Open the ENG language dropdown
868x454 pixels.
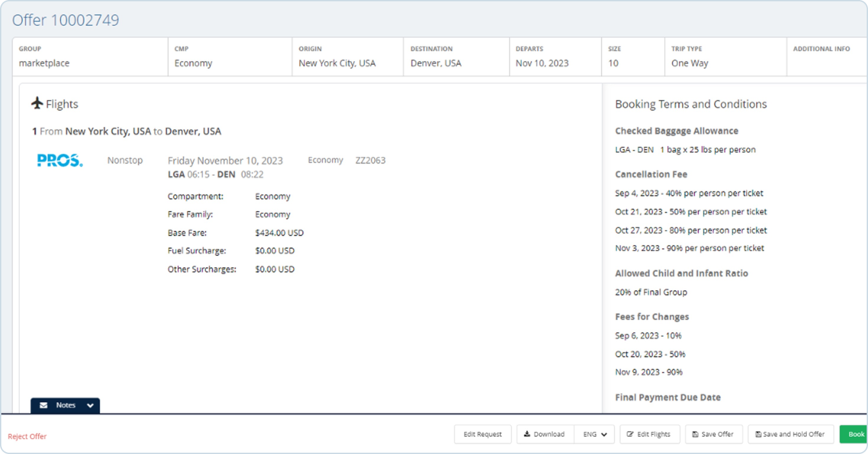(594, 434)
